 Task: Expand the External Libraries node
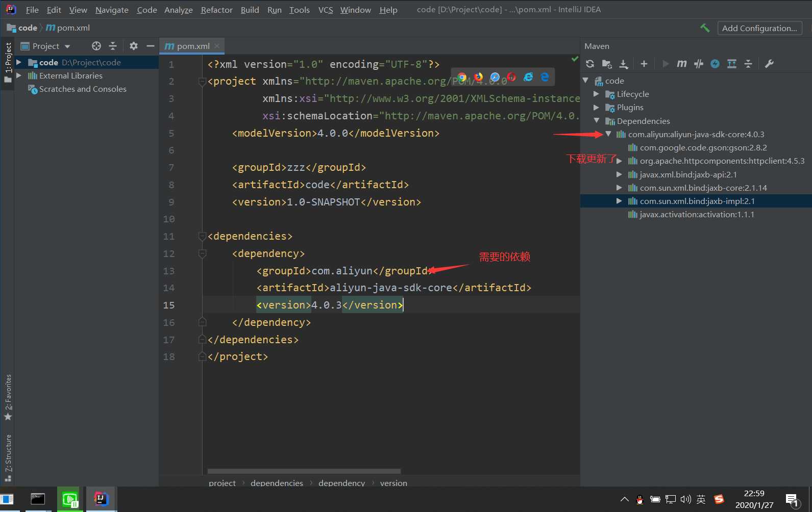coord(19,75)
